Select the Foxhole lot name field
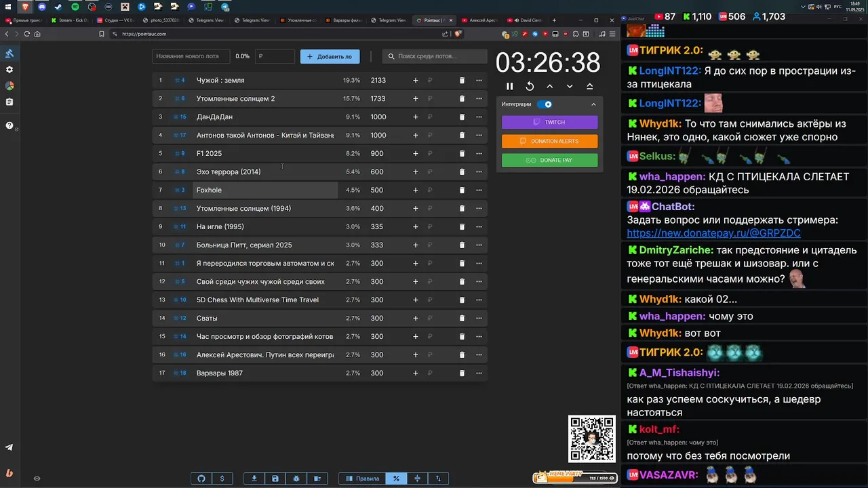This screenshot has height=488, width=868. [x=265, y=190]
